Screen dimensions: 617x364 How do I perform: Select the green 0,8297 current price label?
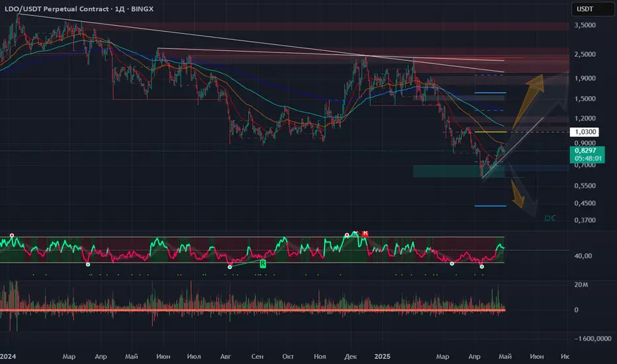click(x=585, y=150)
